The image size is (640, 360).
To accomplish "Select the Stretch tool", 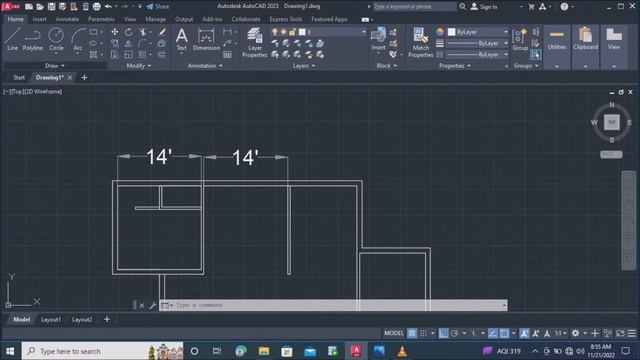I will tap(115, 54).
